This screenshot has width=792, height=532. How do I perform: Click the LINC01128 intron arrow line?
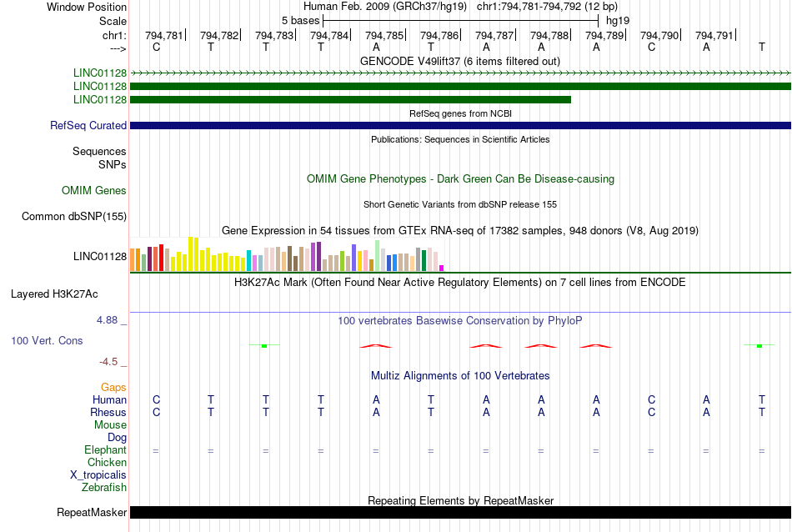(460, 73)
